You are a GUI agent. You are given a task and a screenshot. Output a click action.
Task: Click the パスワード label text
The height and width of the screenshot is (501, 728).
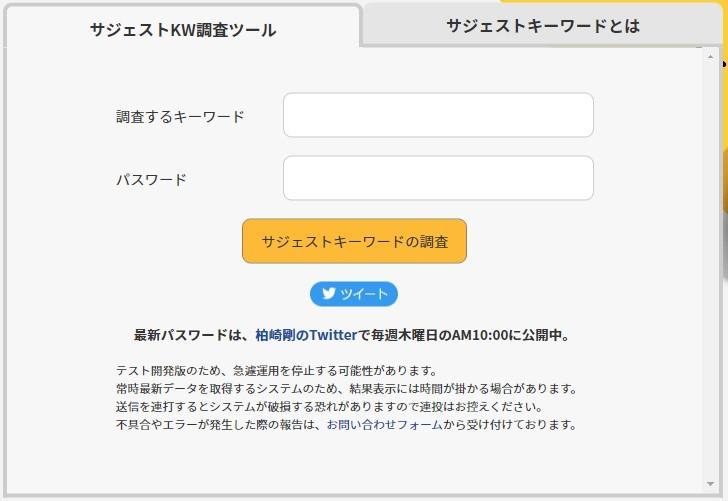click(x=151, y=180)
